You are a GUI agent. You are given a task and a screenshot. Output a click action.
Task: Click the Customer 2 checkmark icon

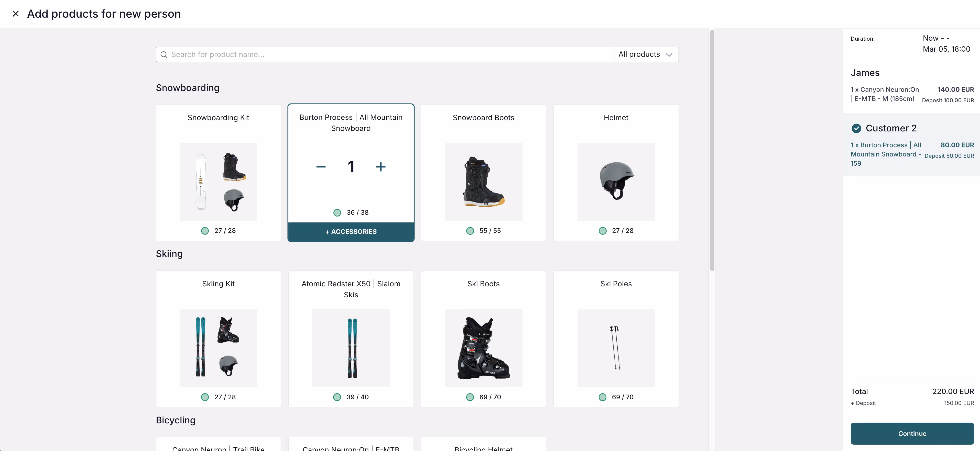point(856,128)
